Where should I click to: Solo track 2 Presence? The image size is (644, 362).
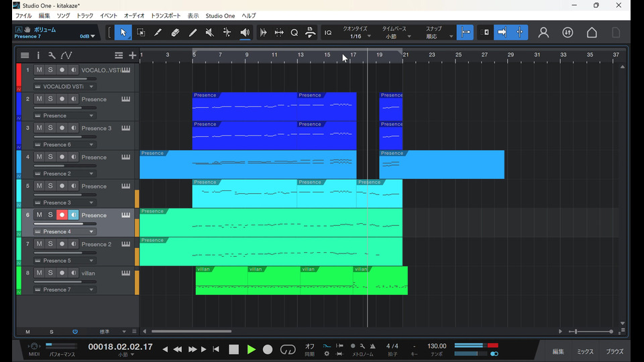point(50,99)
